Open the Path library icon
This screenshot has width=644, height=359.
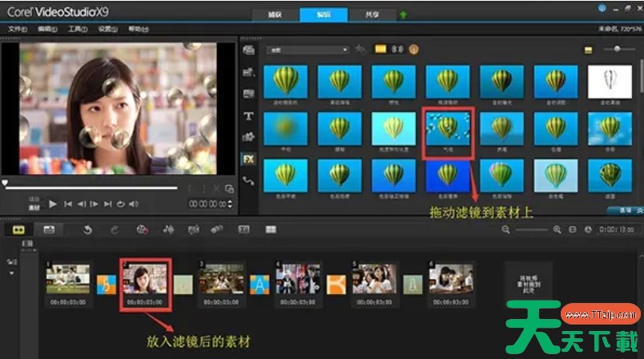(248, 181)
